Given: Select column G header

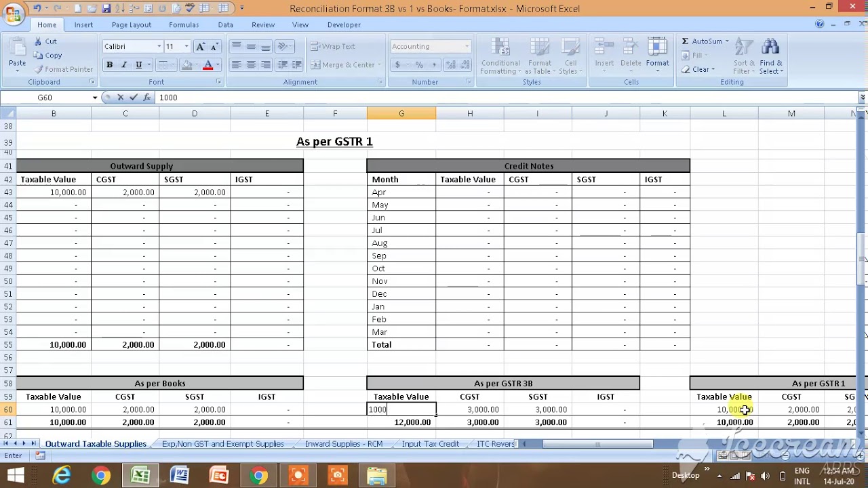Looking at the screenshot, I should point(401,113).
